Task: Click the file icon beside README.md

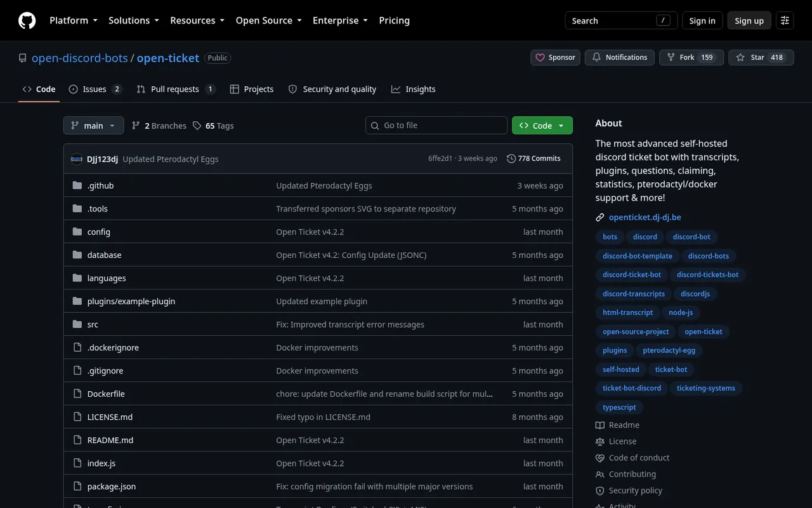Action: tap(77, 440)
